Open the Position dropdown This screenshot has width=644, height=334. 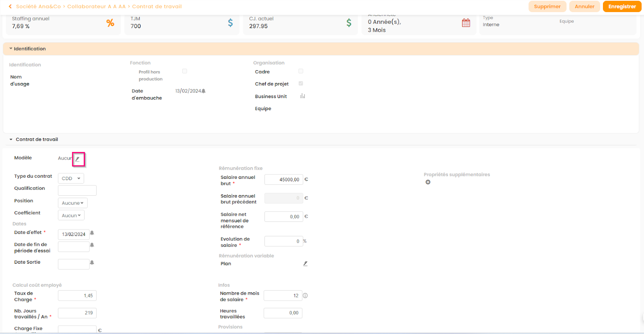click(72, 203)
